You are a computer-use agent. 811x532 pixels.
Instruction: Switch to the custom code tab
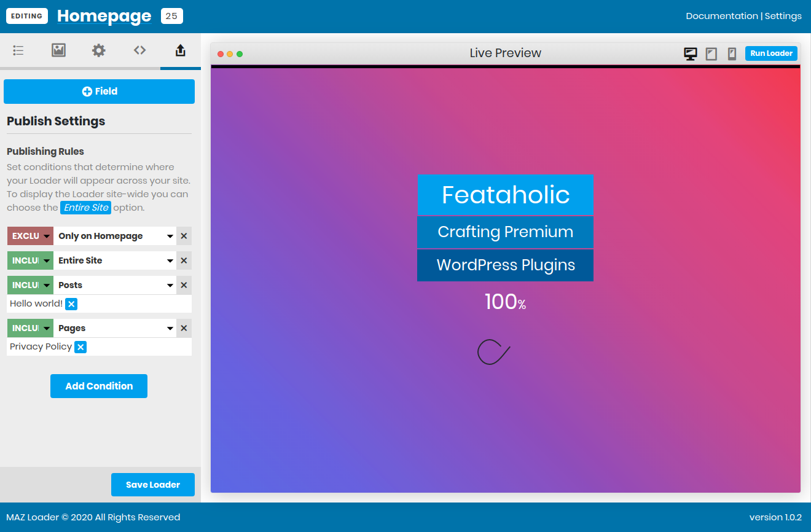[139, 50]
